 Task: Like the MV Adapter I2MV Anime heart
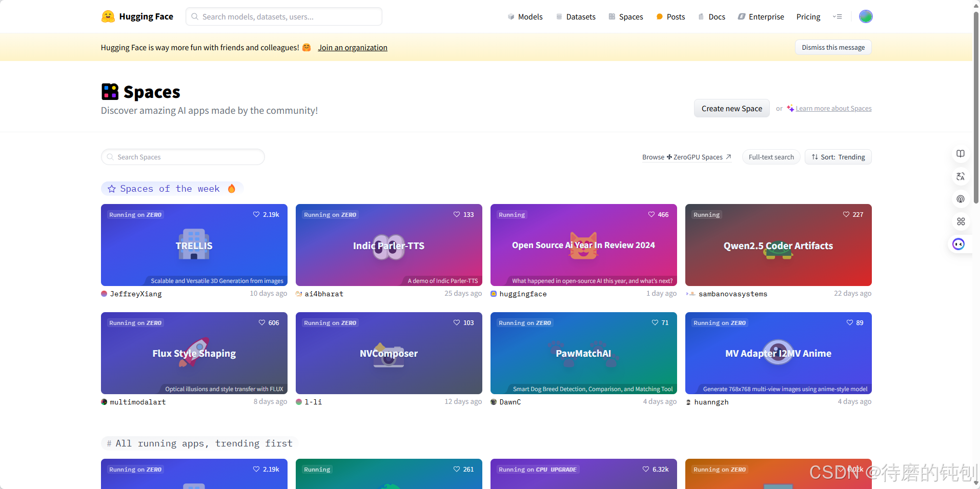[850, 323]
